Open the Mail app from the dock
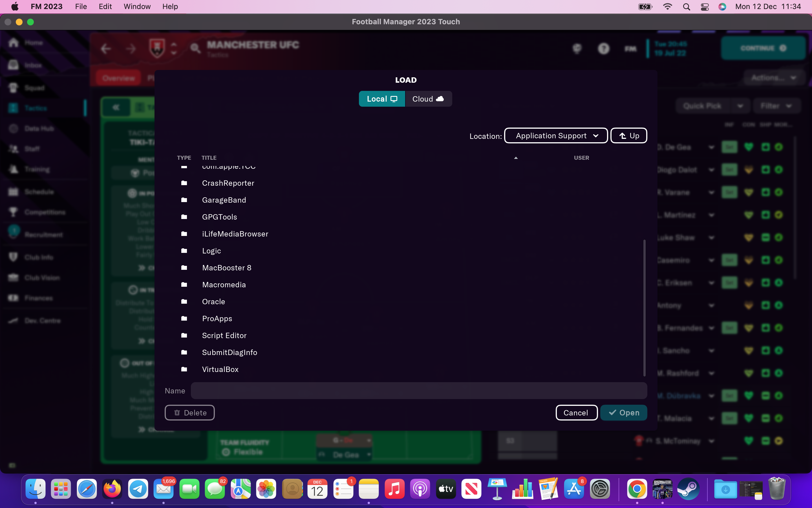 pos(164,489)
